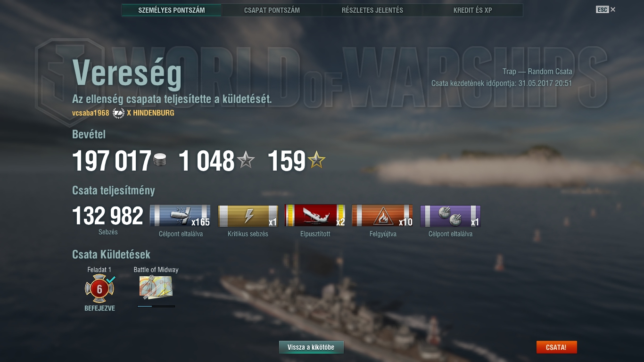Screen dimensions: 644x362
Task: Click the Elpusztított red ship ribbon
Action: tap(315, 216)
